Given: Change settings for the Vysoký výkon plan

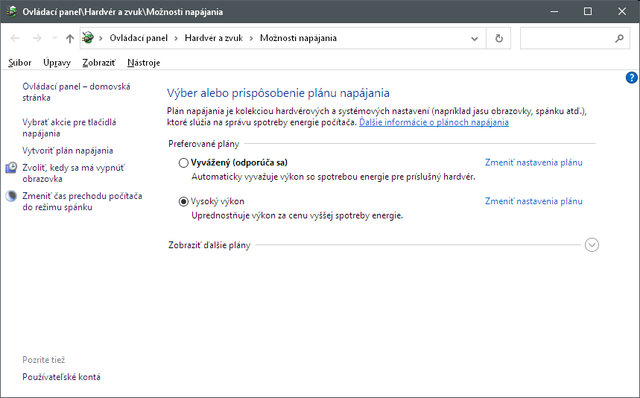Looking at the screenshot, I should tap(533, 201).
